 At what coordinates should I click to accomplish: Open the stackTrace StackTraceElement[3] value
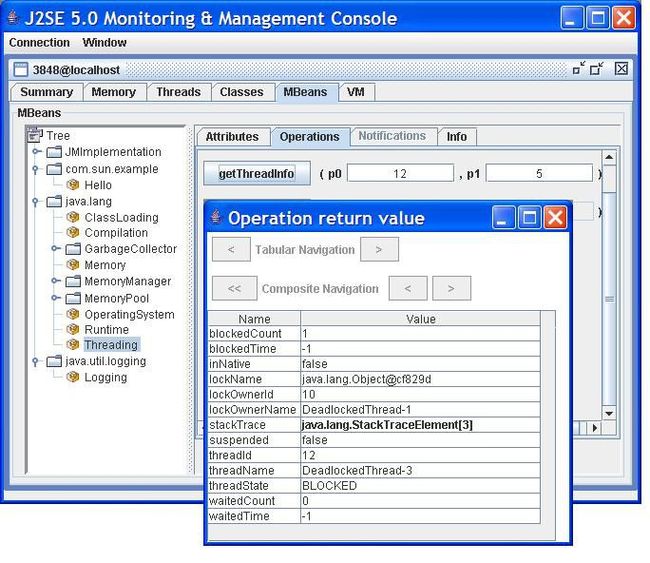tap(420, 425)
